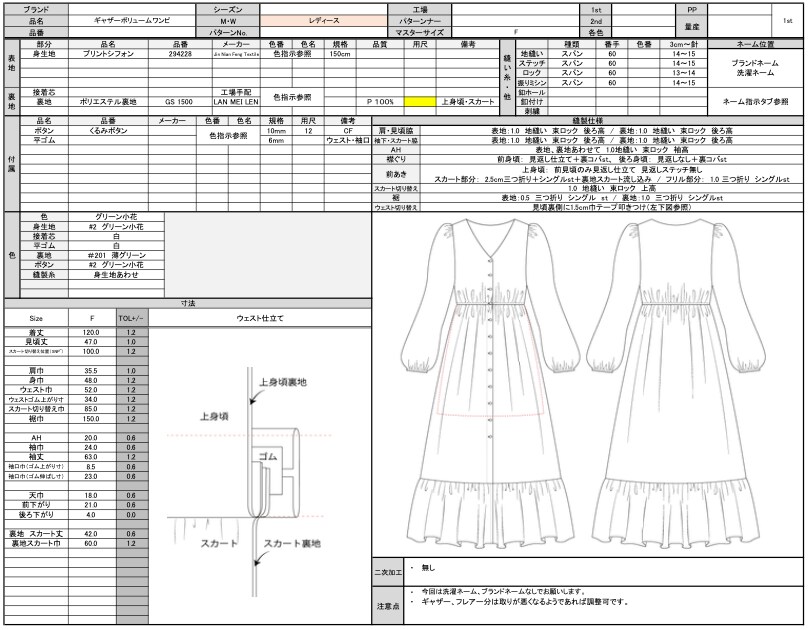Select the ブランド header cell

coord(36,9)
